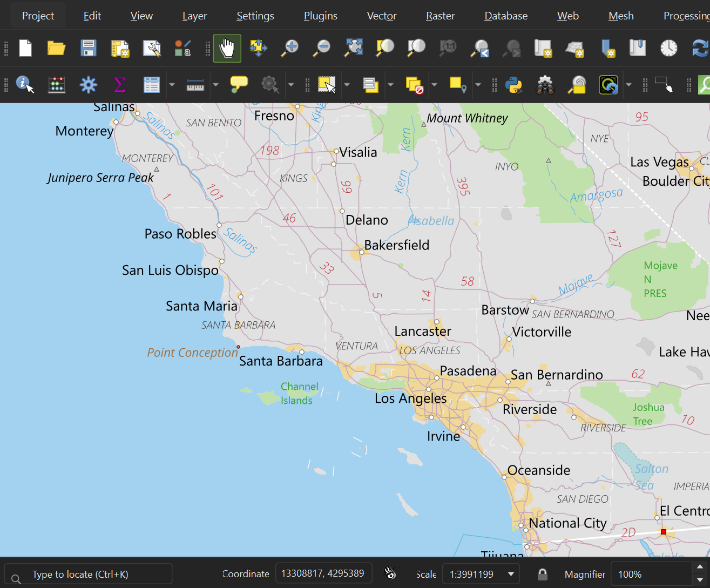The image size is (710, 588).
Task: Zoom to selection
Action: (385, 48)
